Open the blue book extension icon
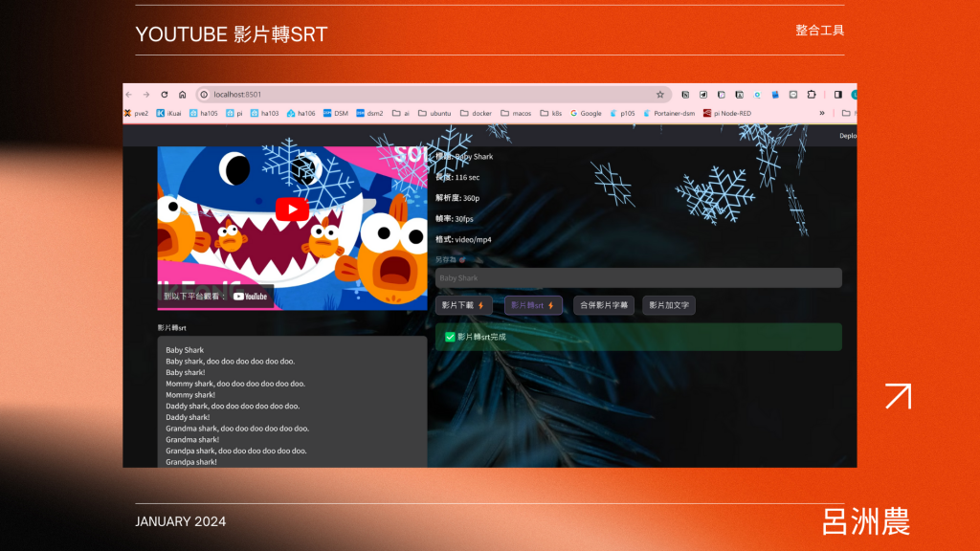 (775, 95)
